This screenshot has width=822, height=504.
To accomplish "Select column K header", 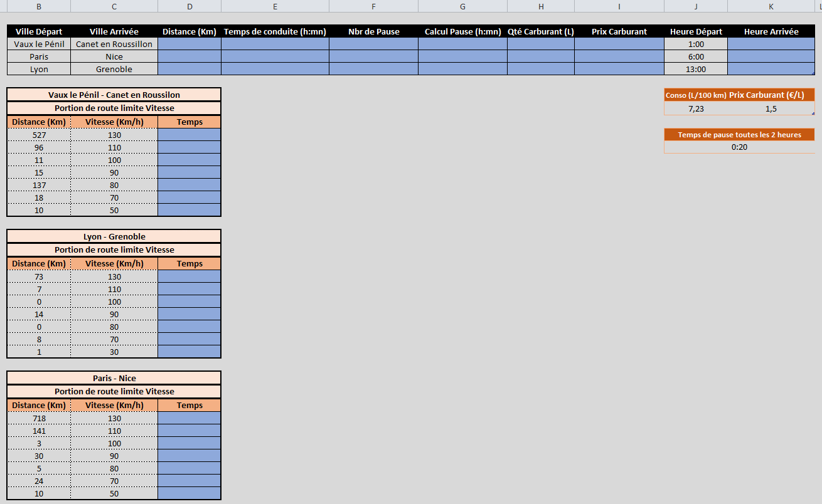I will (771, 6).
